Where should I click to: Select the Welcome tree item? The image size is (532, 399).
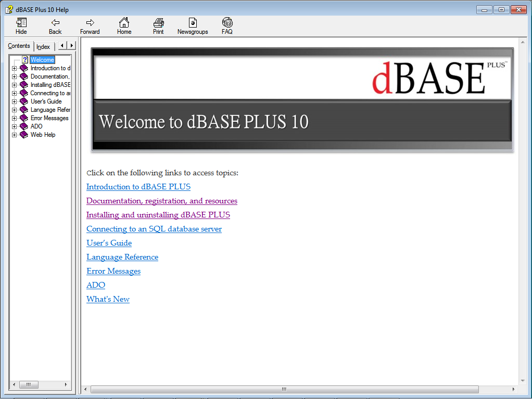[x=42, y=60]
